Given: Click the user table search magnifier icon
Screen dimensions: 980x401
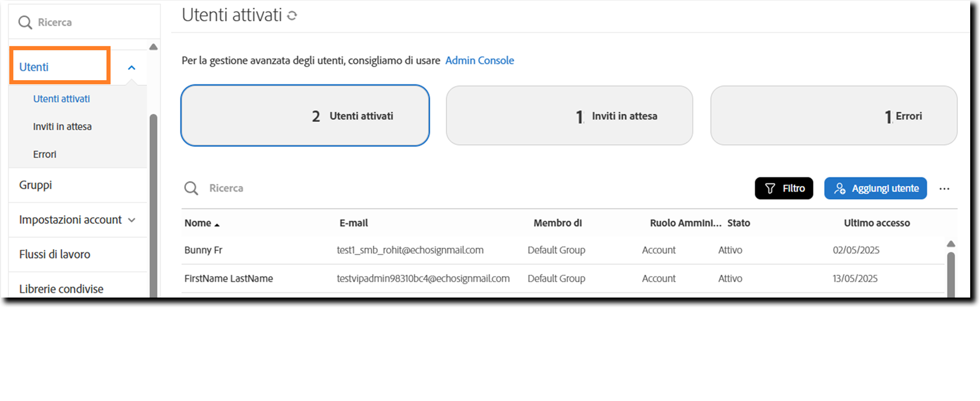Looking at the screenshot, I should [x=191, y=188].
